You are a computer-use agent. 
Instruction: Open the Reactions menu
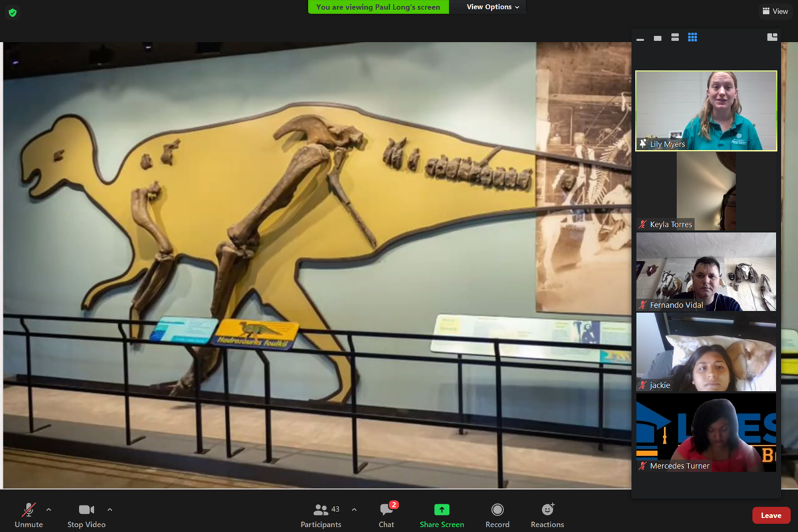tap(547, 515)
